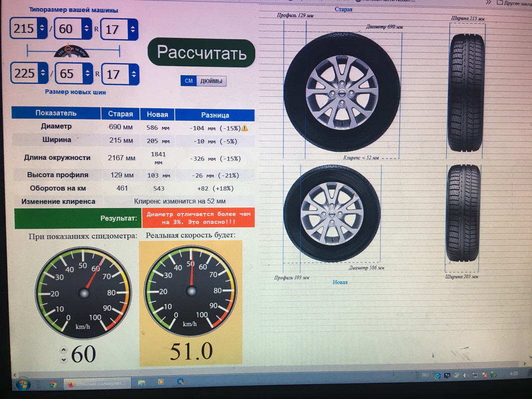The height and width of the screenshot is (399, 532).
Task: Click the Оборотов на км row label
Action: point(58,189)
